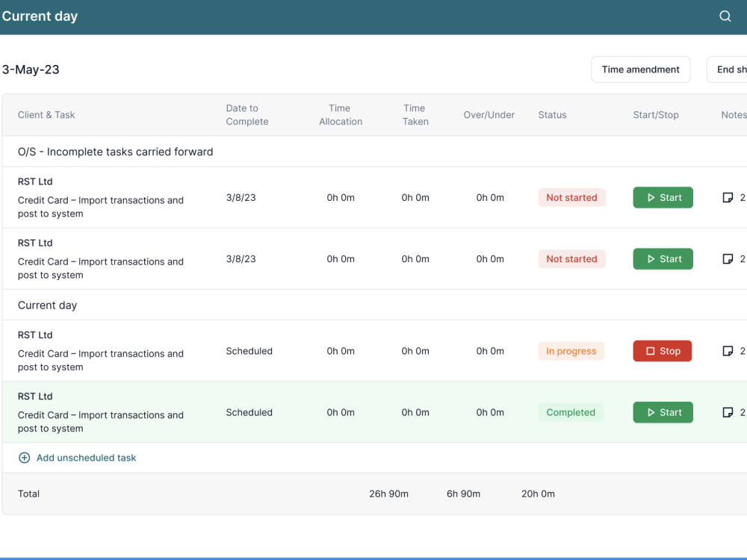This screenshot has width=747, height=560.
Task: Click the End shift button
Action: click(x=727, y=69)
